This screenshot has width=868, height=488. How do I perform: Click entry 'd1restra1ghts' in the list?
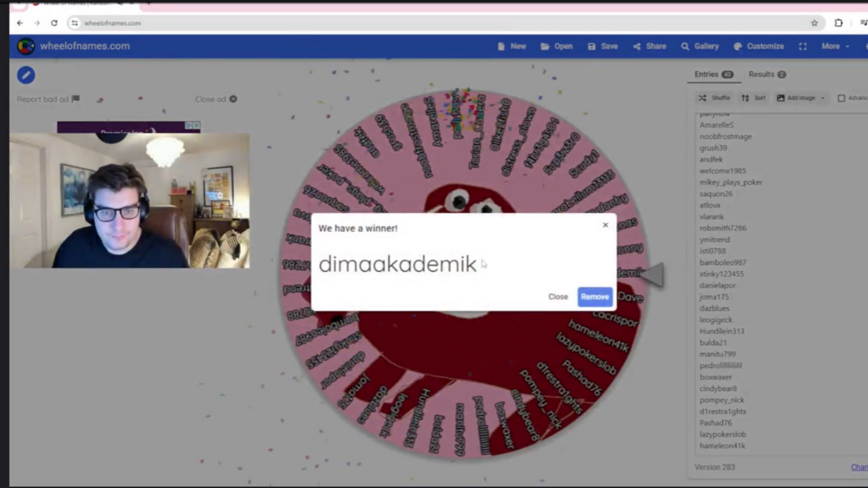(x=722, y=412)
